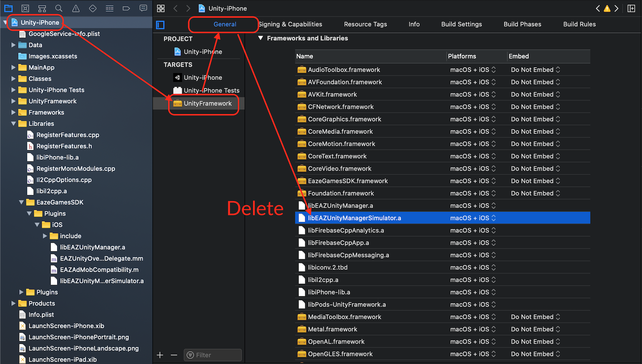Open RegisterFeatures.cpp file

pos(63,135)
